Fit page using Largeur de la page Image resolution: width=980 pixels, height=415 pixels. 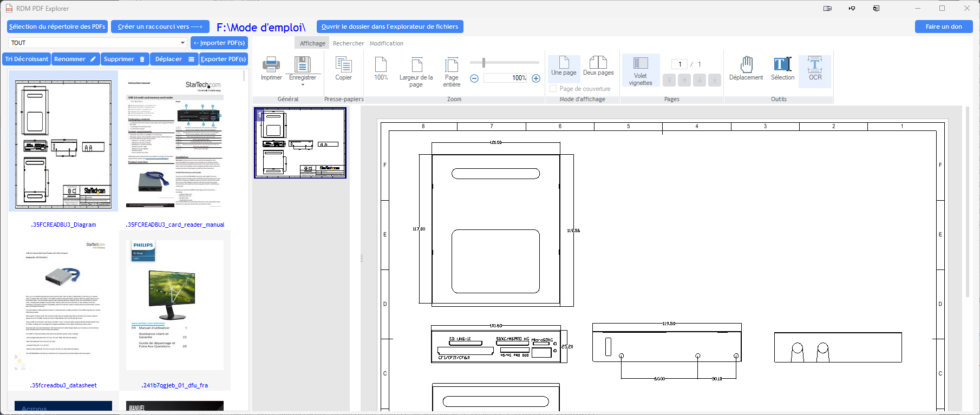416,65
